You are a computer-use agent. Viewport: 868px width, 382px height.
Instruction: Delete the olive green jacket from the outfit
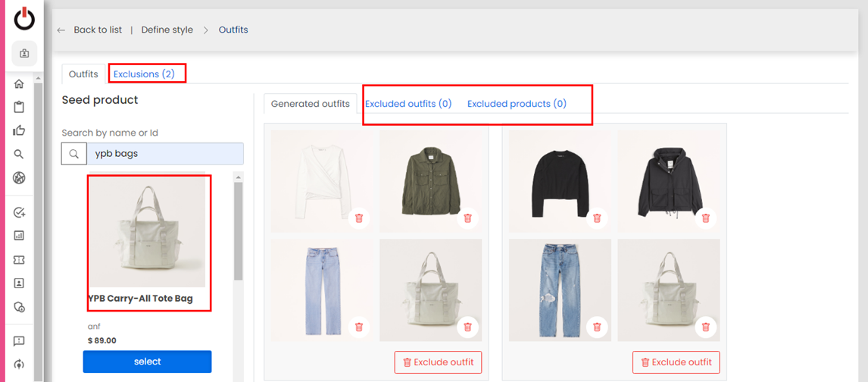468,218
